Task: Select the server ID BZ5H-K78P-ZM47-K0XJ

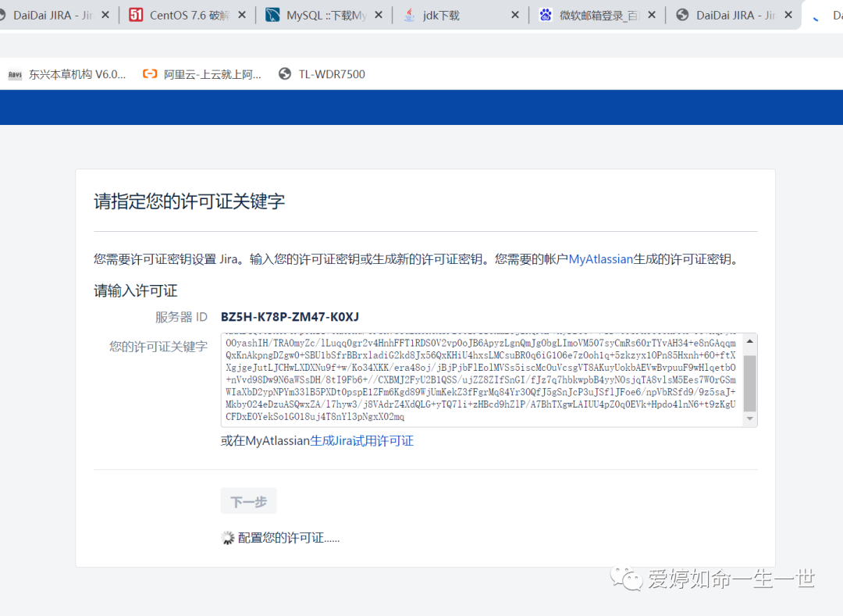Action: tap(290, 317)
